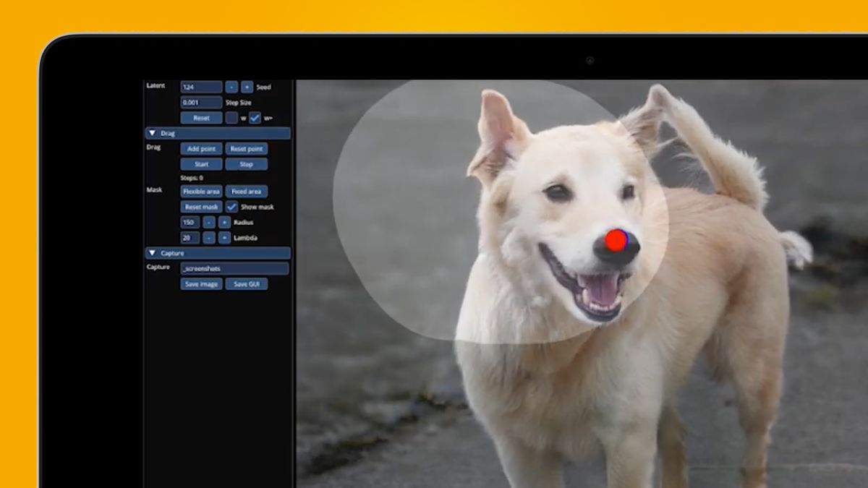Viewport: 868px width, 488px height.
Task: Click the Save GUI button
Action: point(246,284)
